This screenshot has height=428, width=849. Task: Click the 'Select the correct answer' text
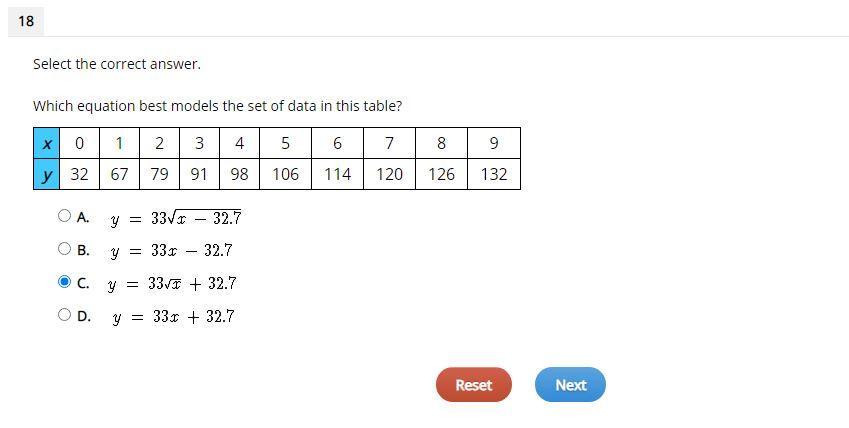click(x=117, y=64)
